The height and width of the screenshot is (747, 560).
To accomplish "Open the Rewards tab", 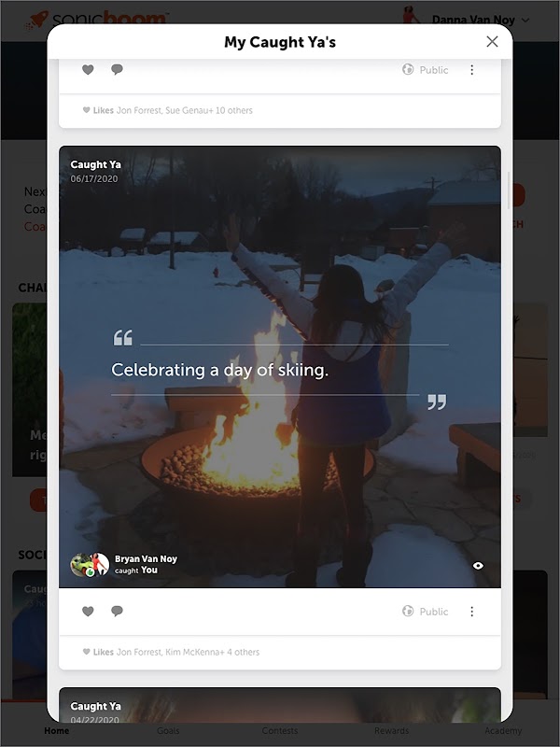I will point(391,730).
